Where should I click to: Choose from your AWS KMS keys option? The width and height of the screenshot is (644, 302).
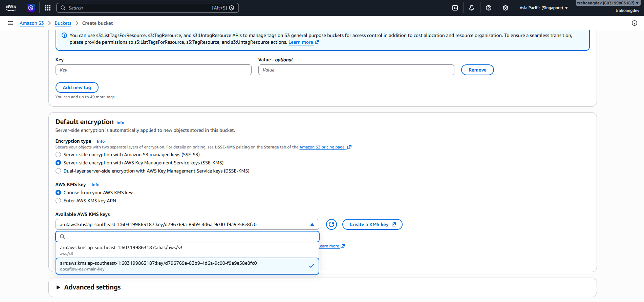click(58, 193)
